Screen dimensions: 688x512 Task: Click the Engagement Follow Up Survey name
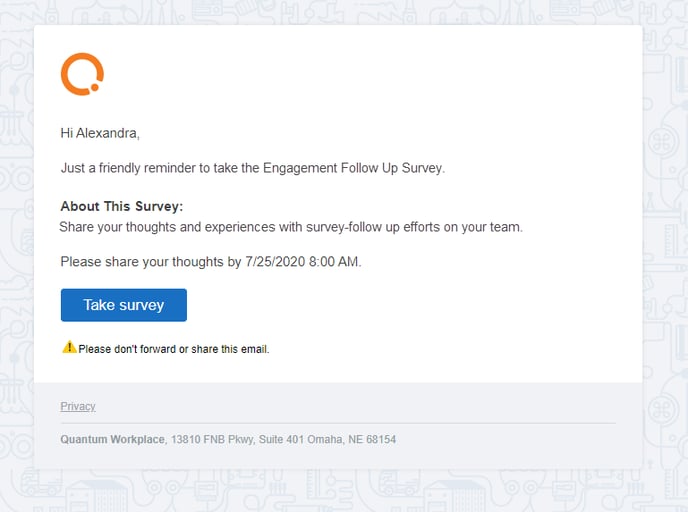[x=353, y=168]
